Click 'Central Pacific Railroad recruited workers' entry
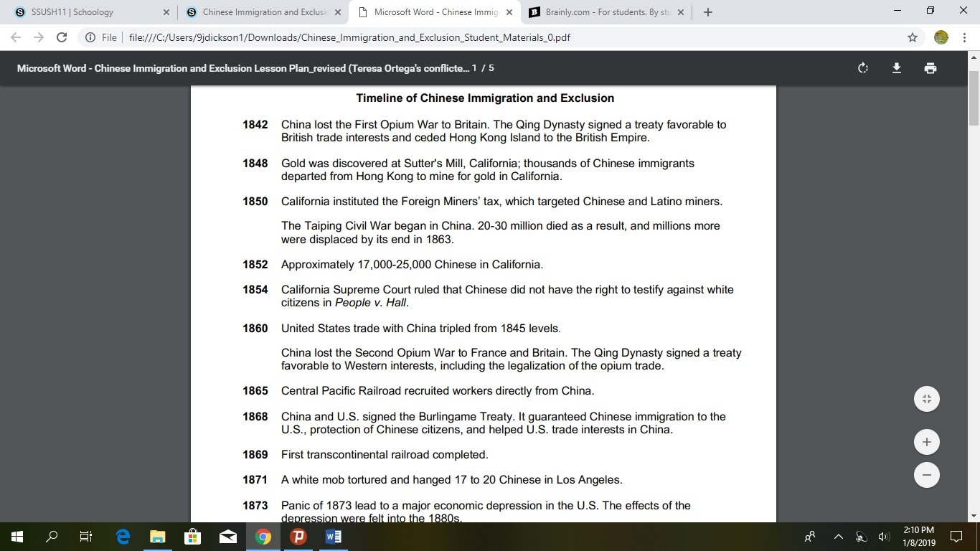980x551 pixels. [438, 391]
